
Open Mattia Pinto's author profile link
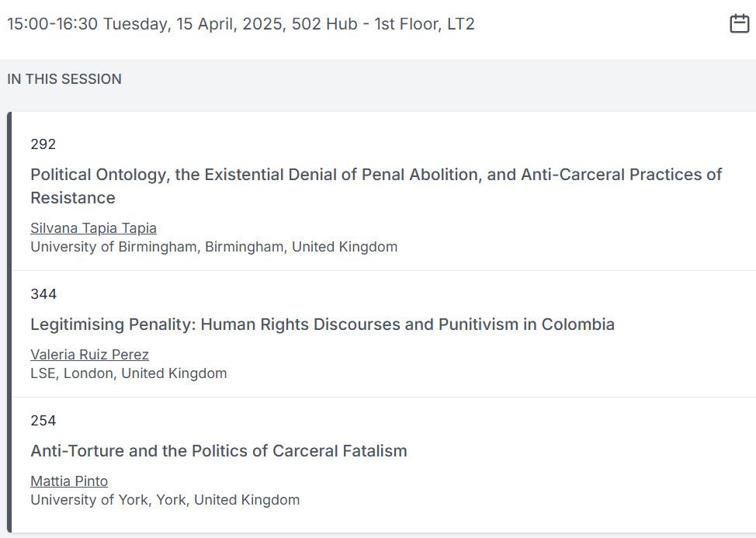point(69,481)
